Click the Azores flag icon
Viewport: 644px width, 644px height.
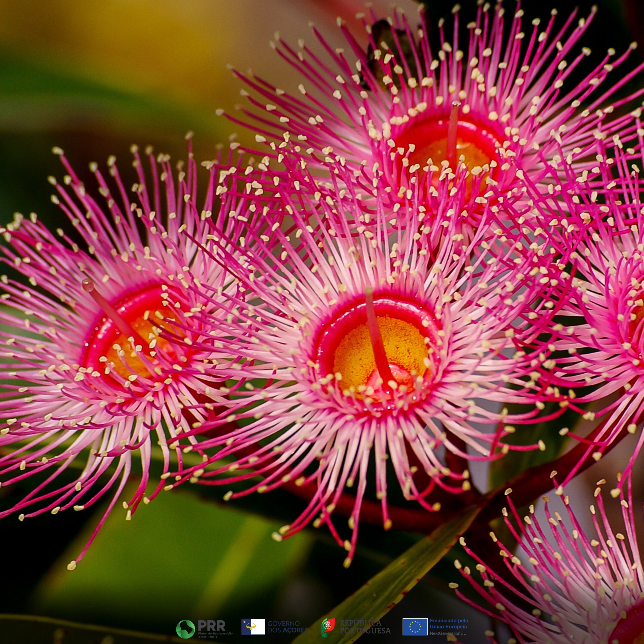(253, 627)
